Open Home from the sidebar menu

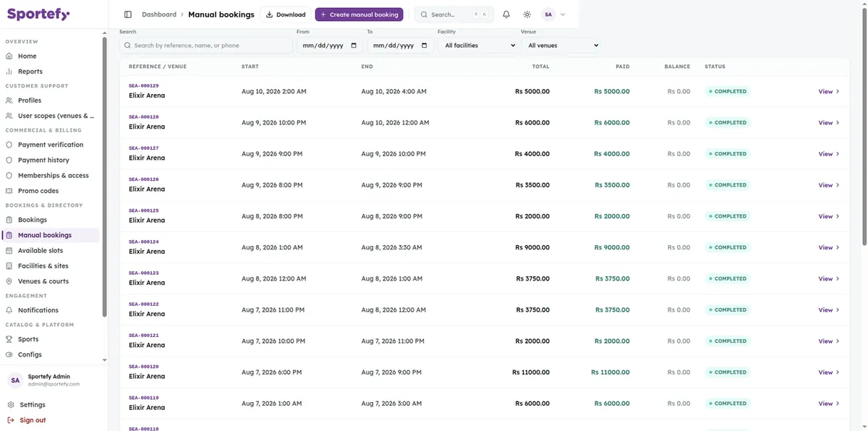51,56
